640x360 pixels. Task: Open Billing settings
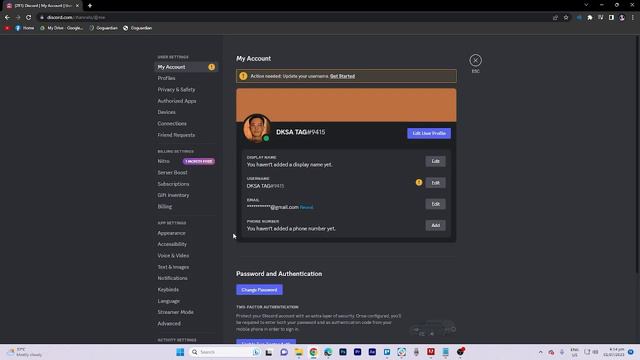click(164, 207)
